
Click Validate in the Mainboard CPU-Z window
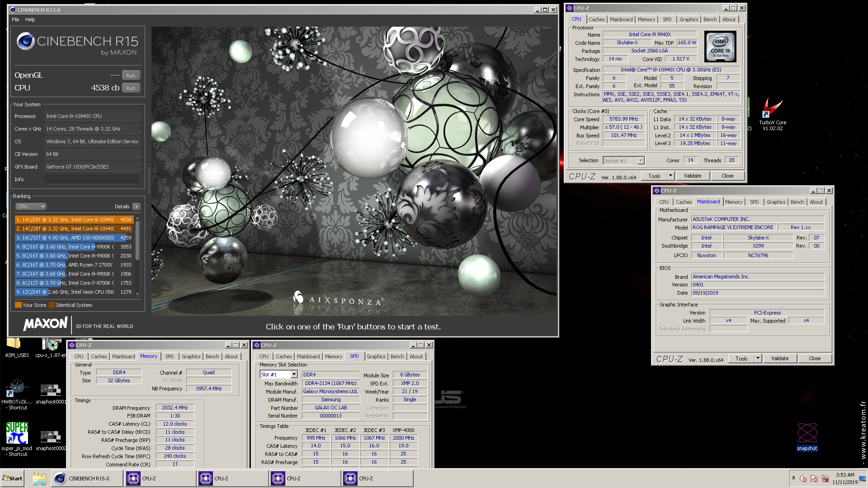779,358
